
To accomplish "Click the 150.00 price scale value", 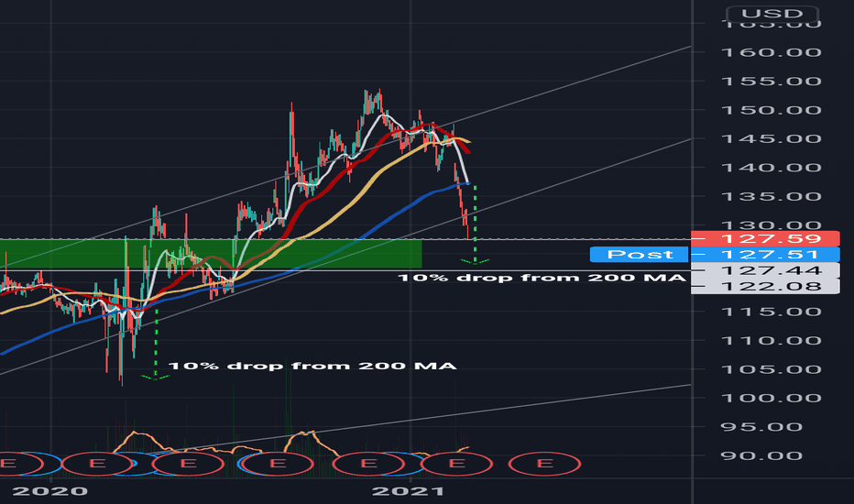I will tap(771, 110).
